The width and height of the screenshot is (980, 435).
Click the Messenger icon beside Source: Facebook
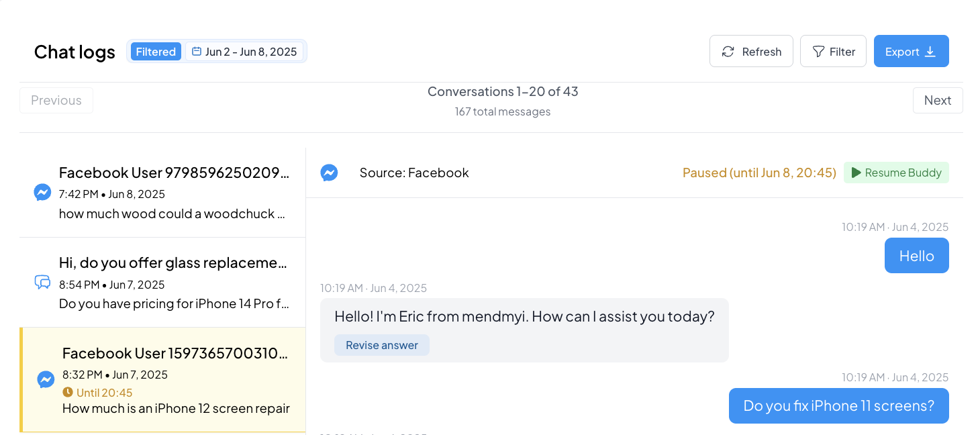click(329, 173)
